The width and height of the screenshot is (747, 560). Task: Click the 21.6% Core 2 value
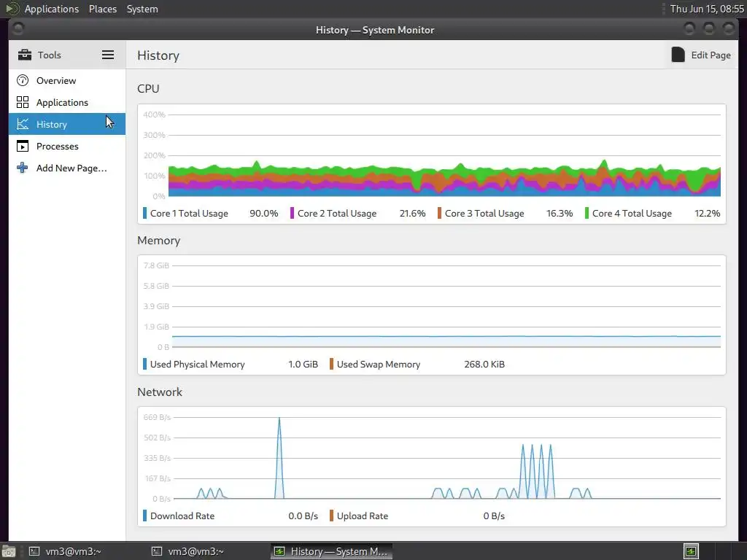click(x=413, y=214)
